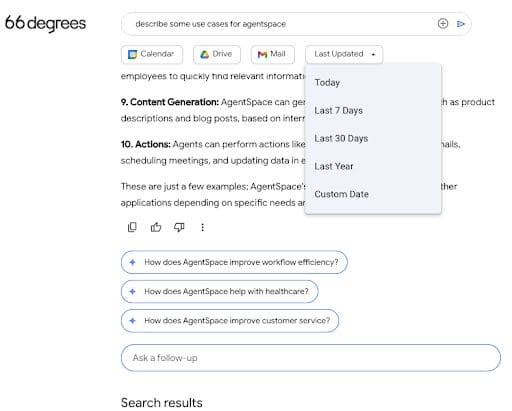512x411 pixels.
Task: Click the '10. Actions:' heading text
Action: 146,144
